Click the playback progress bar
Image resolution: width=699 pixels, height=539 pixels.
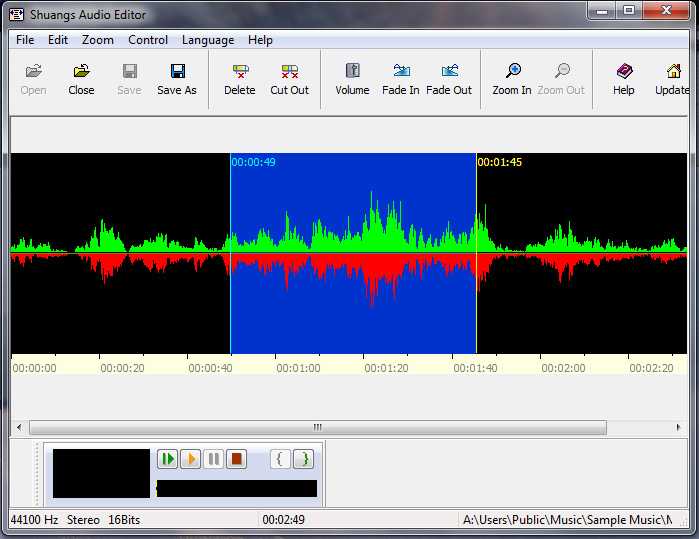click(x=237, y=488)
